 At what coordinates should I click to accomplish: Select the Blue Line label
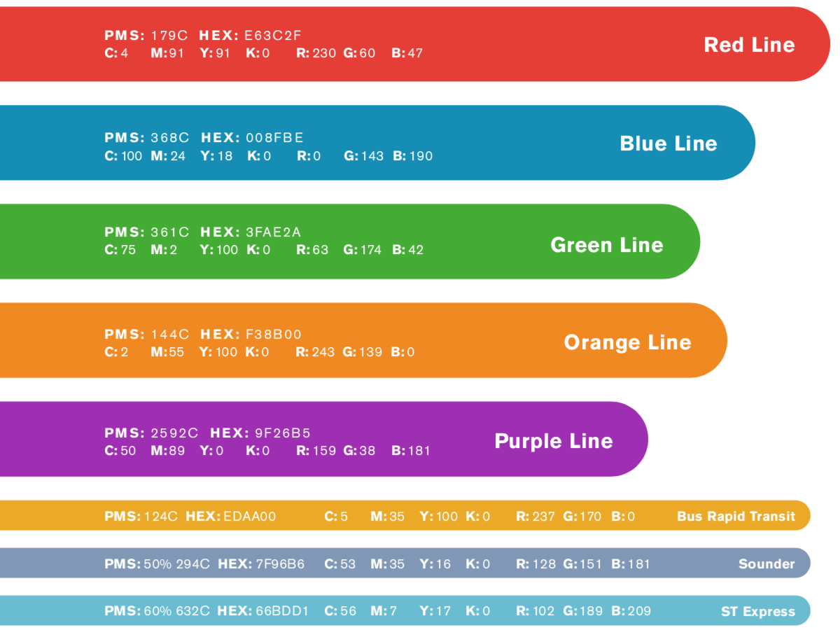pos(668,143)
